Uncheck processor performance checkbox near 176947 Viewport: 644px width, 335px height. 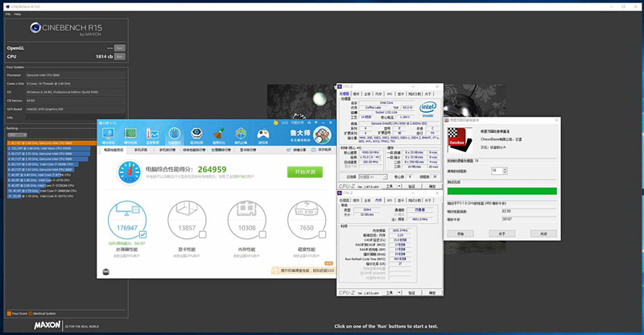point(142,234)
